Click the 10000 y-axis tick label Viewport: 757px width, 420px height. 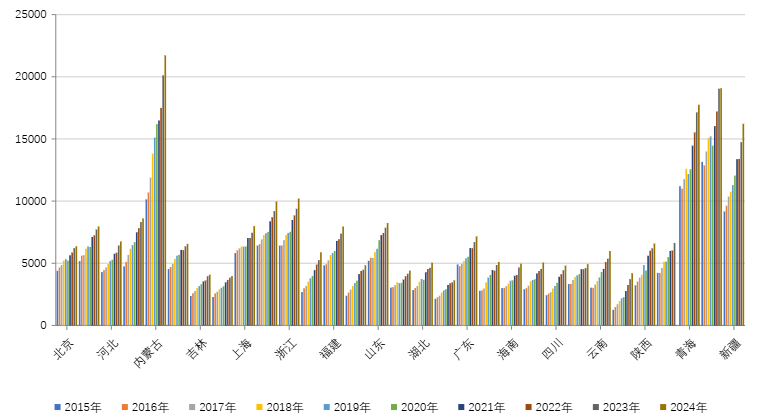(x=32, y=201)
